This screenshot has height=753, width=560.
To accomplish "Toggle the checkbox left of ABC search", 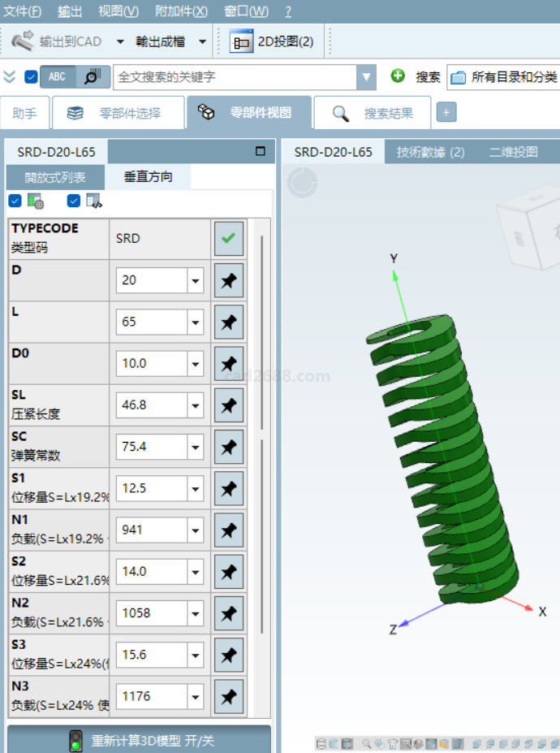I will point(31,76).
